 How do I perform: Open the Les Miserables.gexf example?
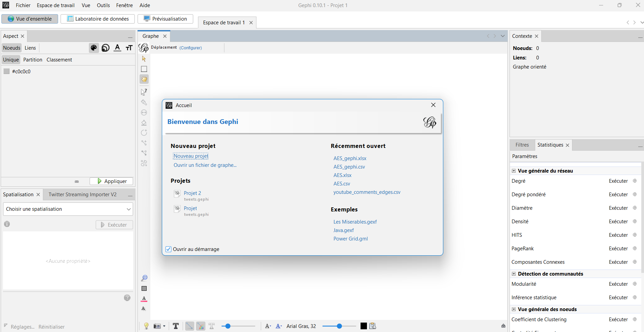click(x=355, y=222)
